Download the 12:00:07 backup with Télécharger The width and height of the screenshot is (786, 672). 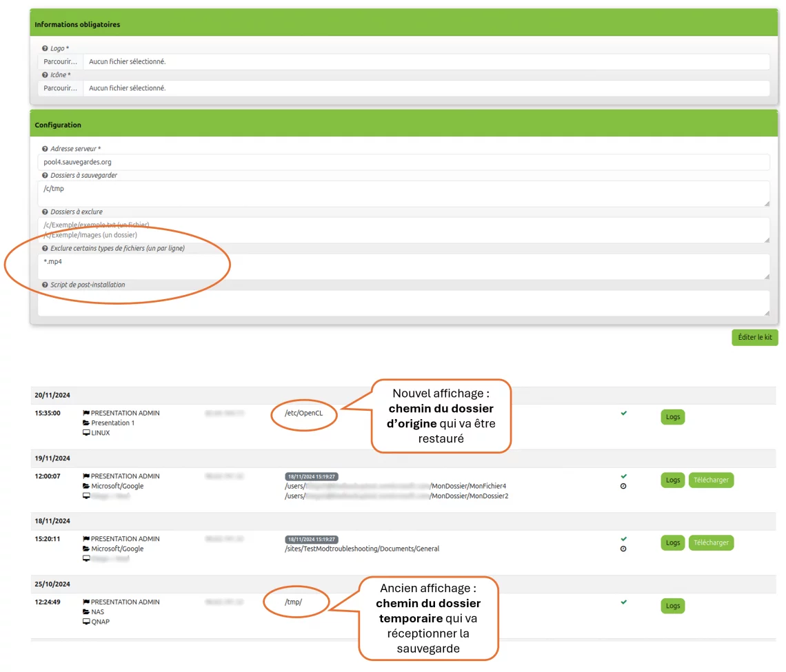coord(711,480)
